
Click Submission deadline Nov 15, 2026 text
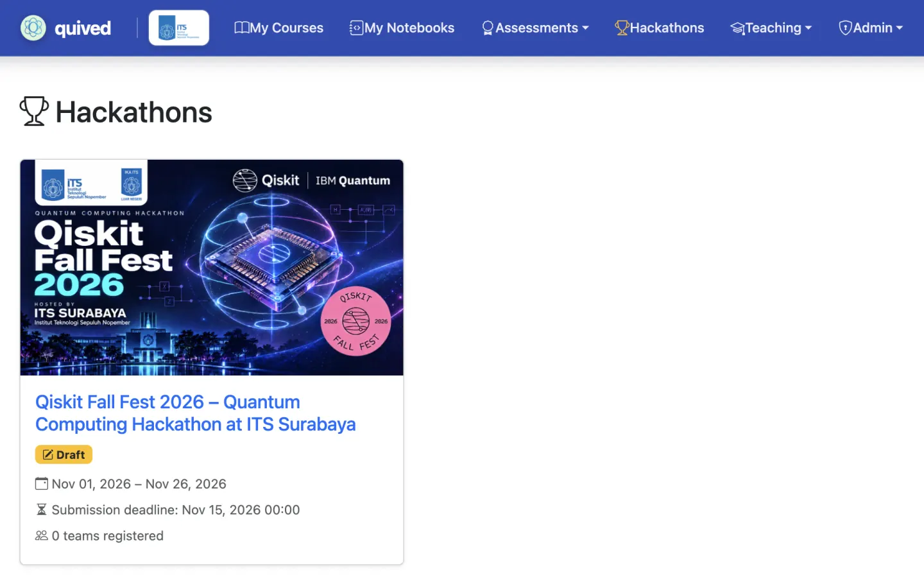[176, 510]
